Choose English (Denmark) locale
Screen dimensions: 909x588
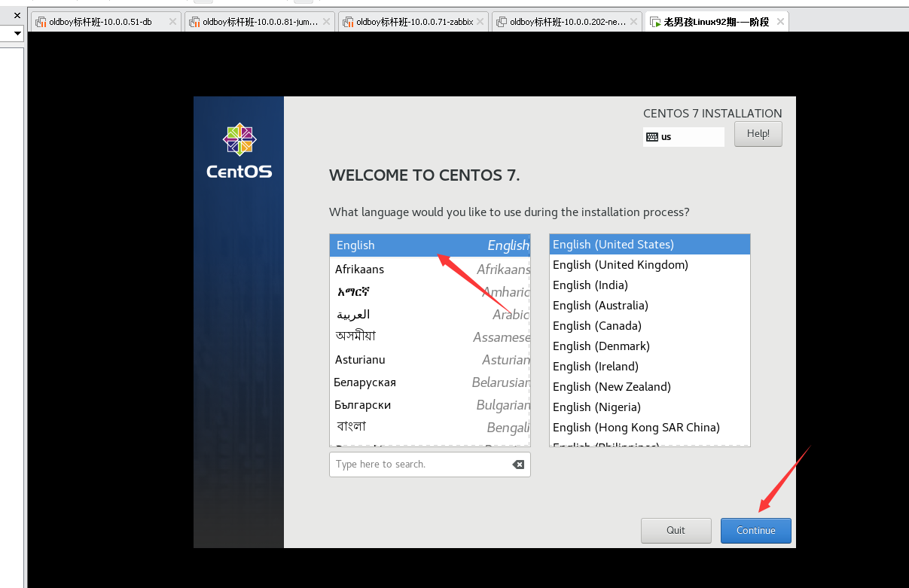click(650, 346)
